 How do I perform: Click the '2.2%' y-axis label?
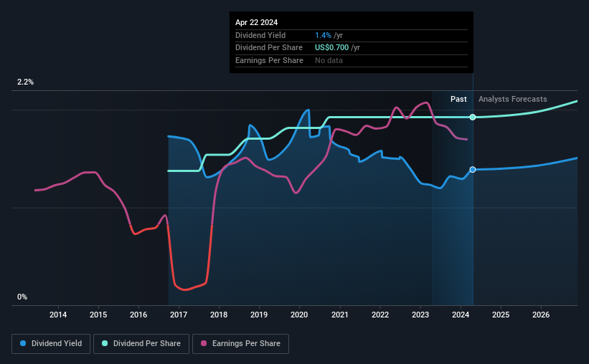[x=25, y=82]
